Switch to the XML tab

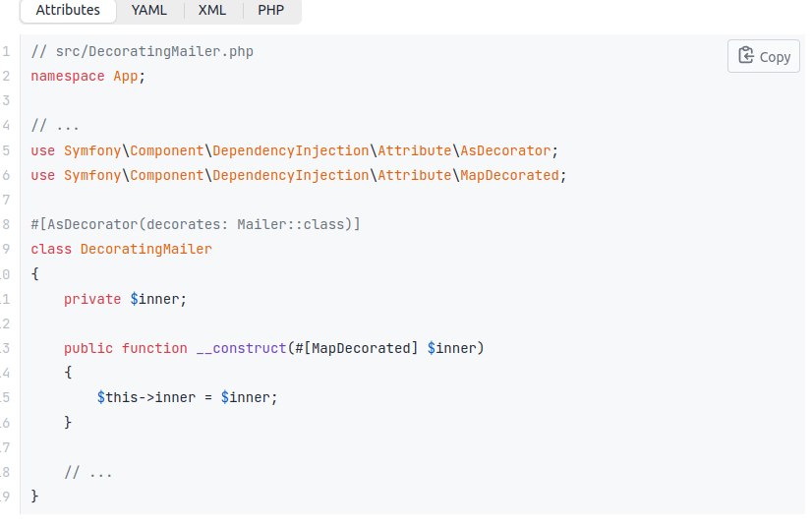tap(212, 11)
